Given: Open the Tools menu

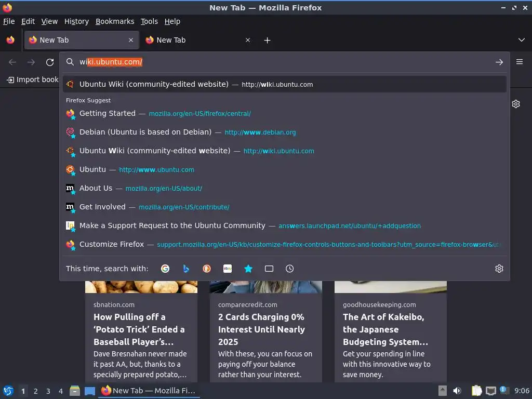Looking at the screenshot, I should (x=149, y=21).
